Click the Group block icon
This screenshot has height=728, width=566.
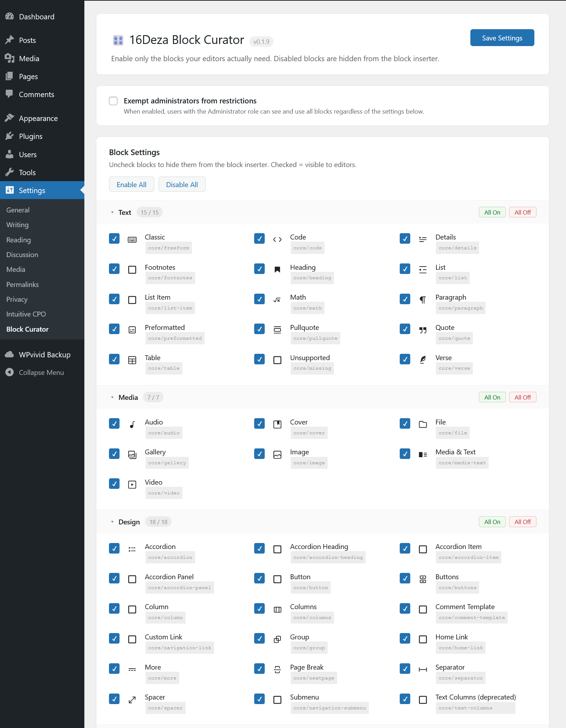[277, 639]
